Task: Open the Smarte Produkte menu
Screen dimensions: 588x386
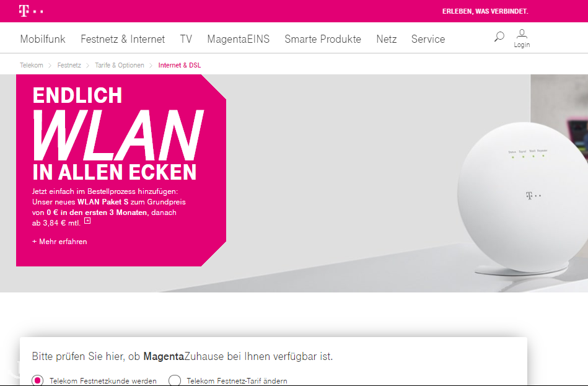Action: (x=323, y=39)
